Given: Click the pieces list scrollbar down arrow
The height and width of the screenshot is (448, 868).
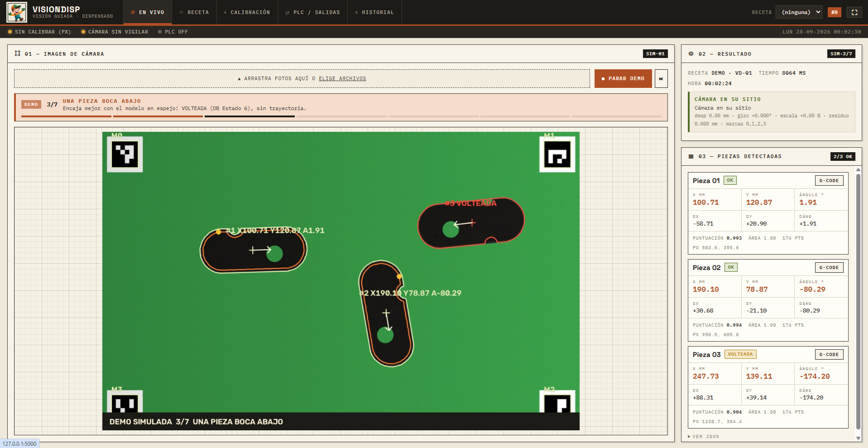Looking at the screenshot, I should (x=858, y=438).
